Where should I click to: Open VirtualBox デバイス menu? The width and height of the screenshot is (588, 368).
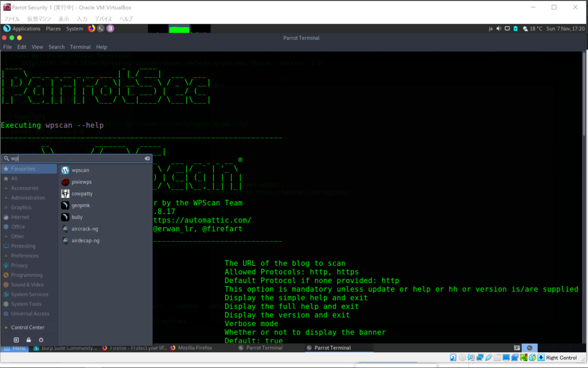tap(104, 19)
